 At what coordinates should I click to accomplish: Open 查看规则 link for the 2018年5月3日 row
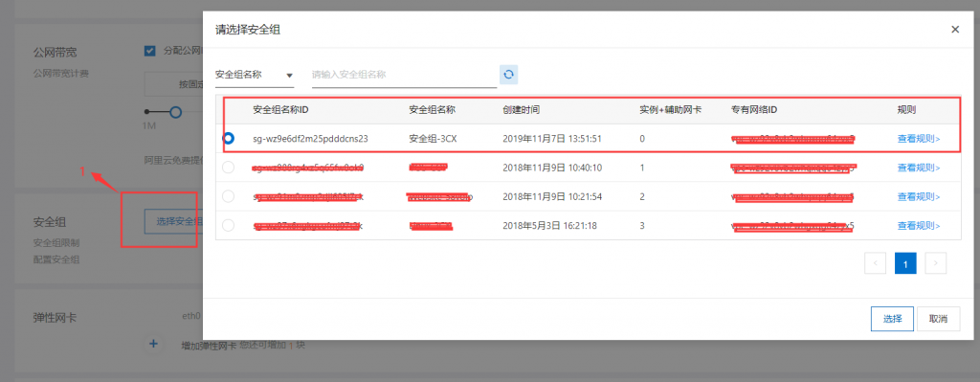tap(919, 225)
